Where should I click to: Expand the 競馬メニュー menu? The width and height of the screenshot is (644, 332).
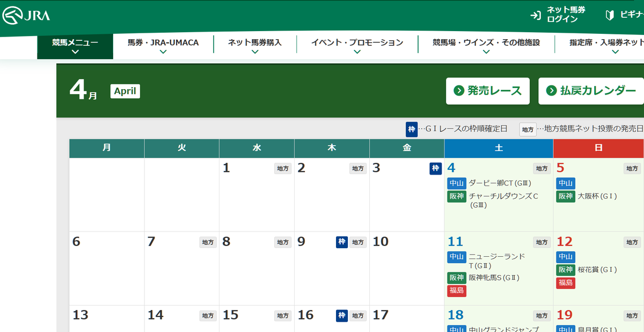(x=75, y=46)
